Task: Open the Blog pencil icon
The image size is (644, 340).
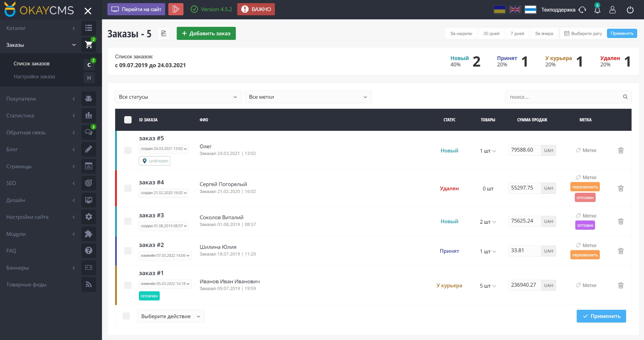Action: coord(89,149)
